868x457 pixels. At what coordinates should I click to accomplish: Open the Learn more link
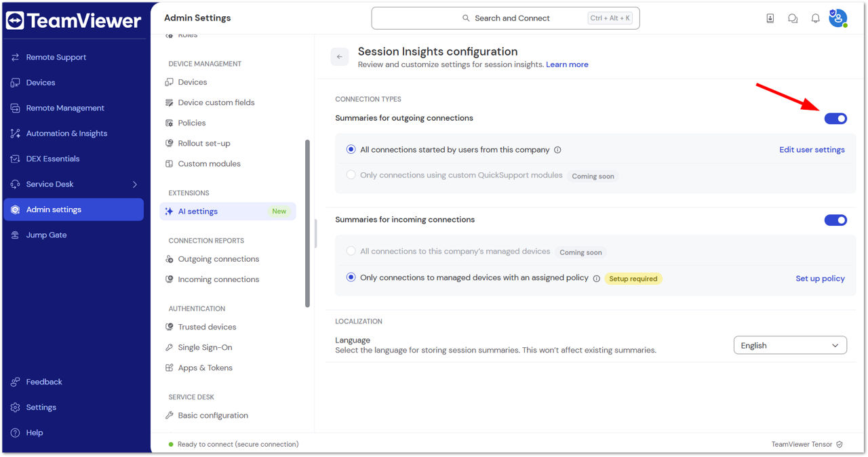(x=567, y=64)
